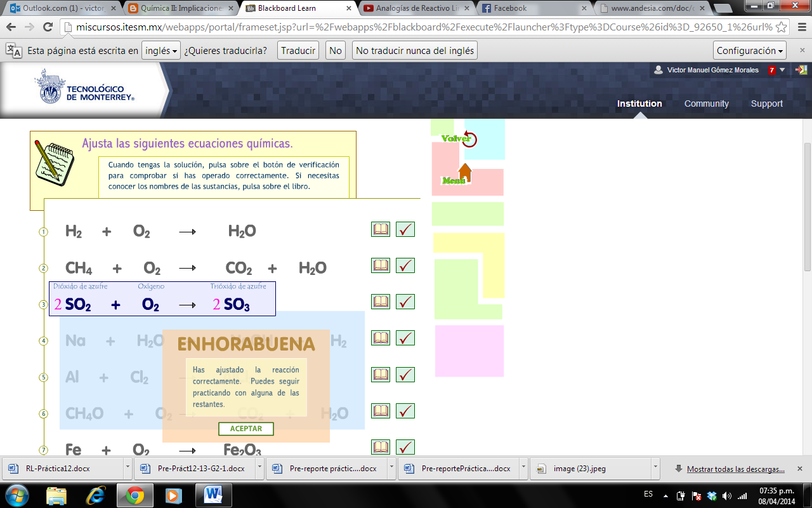The width and height of the screenshot is (812, 508).
Task: Verify the balanced SO2 + O2 equation
Action: [x=405, y=302]
